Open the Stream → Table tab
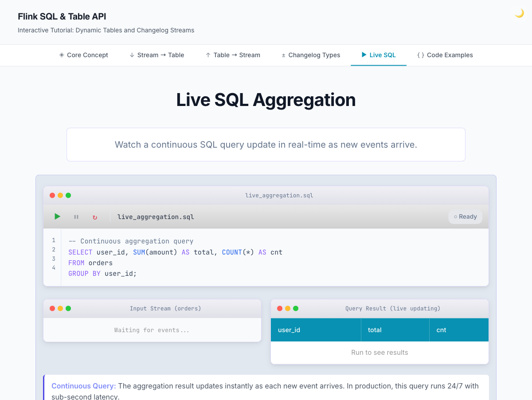 pos(156,55)
